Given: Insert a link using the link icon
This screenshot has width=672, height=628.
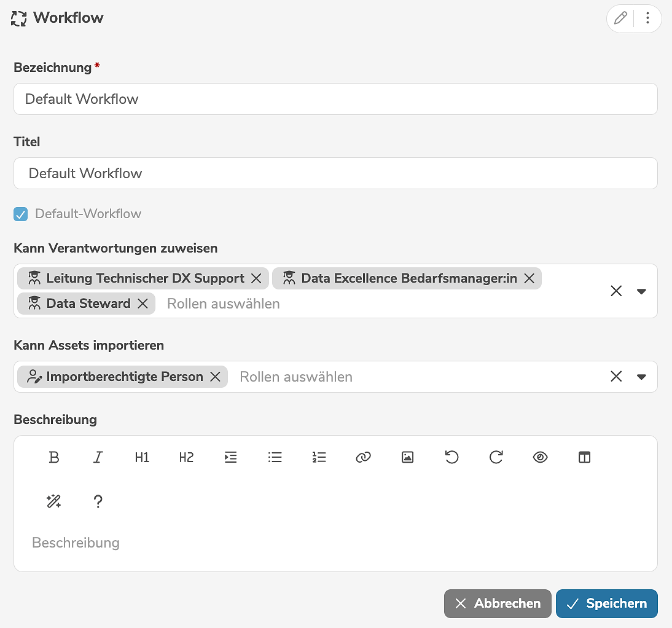Looking at the screenshot, I should tap(363, 457).
